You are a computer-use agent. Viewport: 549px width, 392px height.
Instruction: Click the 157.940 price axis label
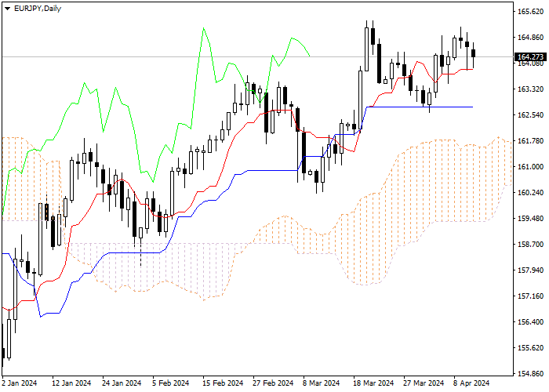[530, 270]
